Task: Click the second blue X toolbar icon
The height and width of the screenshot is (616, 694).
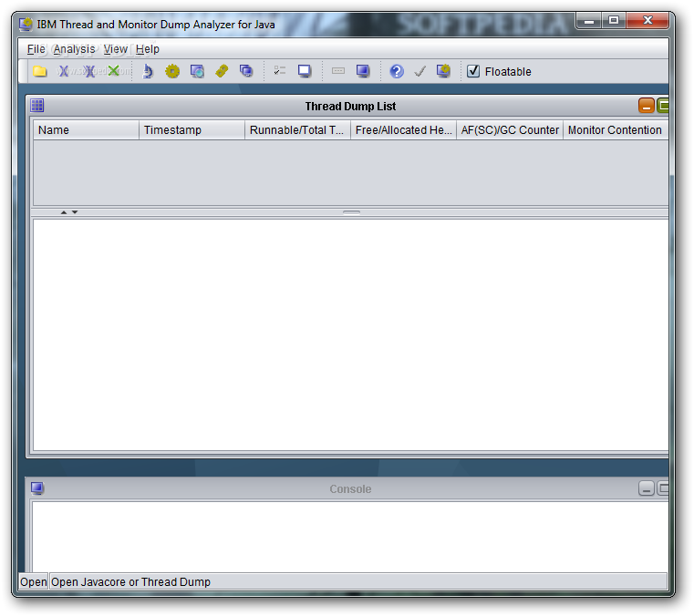Action: click(x=89, y=71)
